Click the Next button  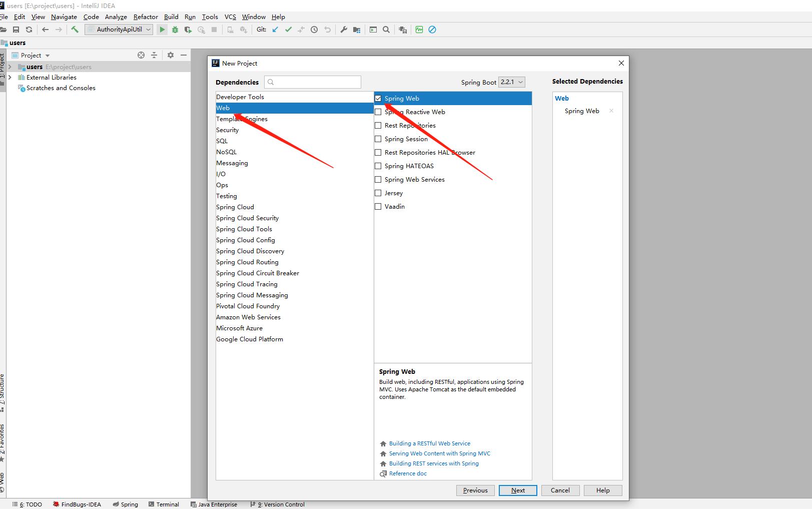[x=518, y=490]
